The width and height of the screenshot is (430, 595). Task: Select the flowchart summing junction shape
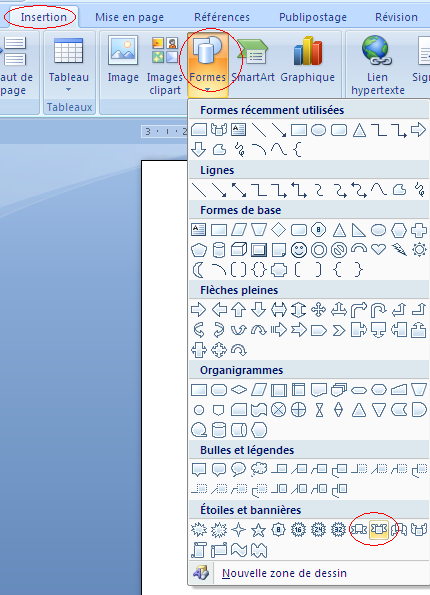pyautogui.click(x=279, y=410)
